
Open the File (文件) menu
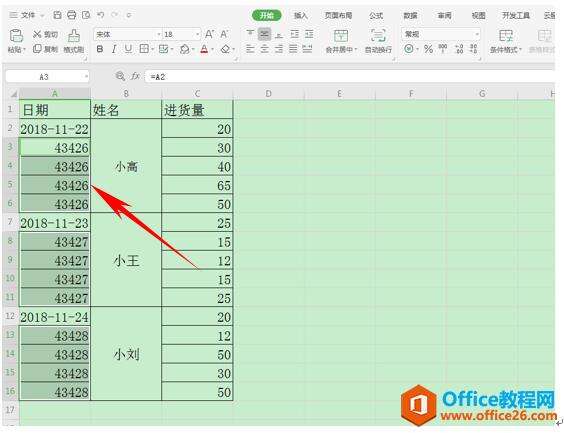tap(27, 15)
